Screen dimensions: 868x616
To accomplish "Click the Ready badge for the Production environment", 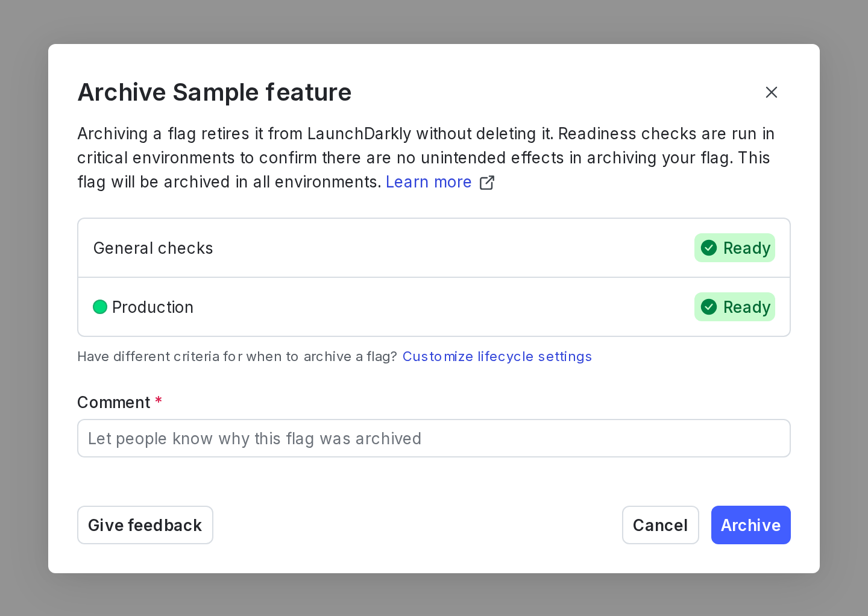I will 735,307.
